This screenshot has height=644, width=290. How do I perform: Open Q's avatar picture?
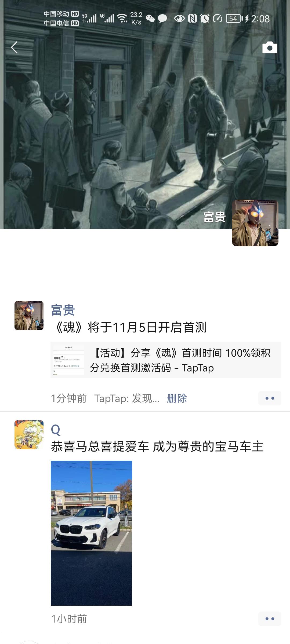click(x=29, y=435)
